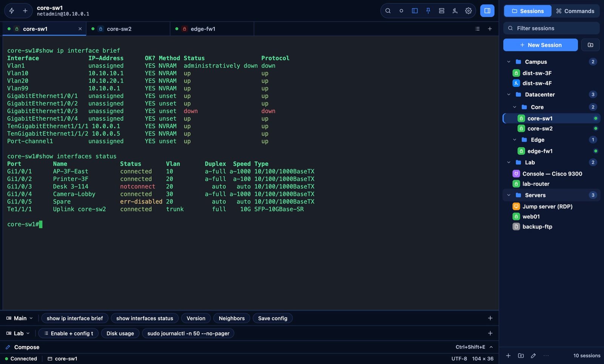Open the Sessions panel tab
This screenshot has width=604, height=364.
[x=528, y=11]
